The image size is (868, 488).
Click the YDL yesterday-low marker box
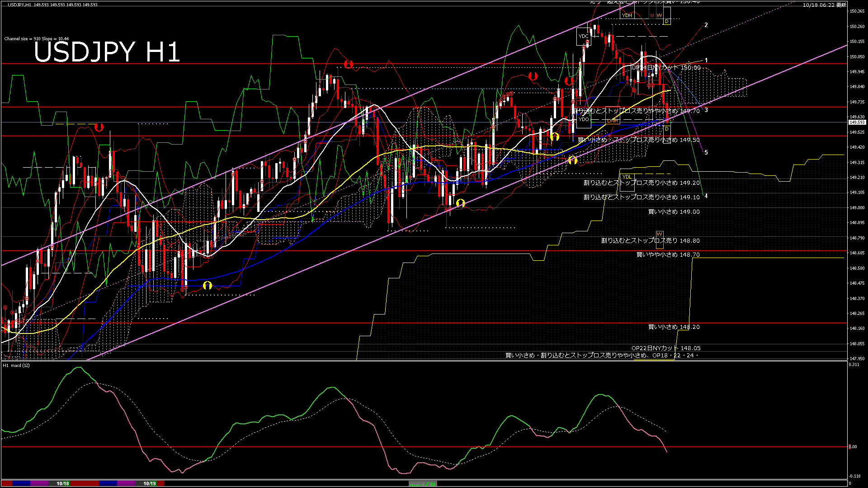pyautogui.click(x=627, y=177)
